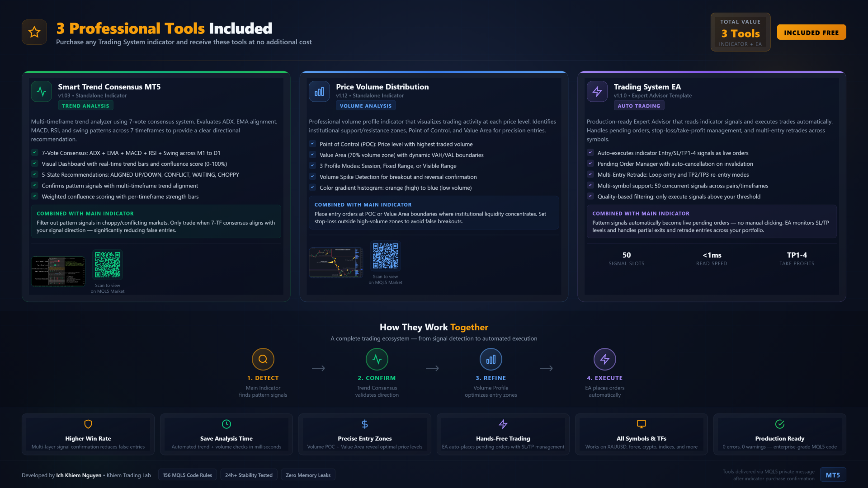This screenshot has height=488, width=868.
Task: Click the Price Volume Distribution bar-chart icon
Action: pyautogui.click(x=319, y=92)
